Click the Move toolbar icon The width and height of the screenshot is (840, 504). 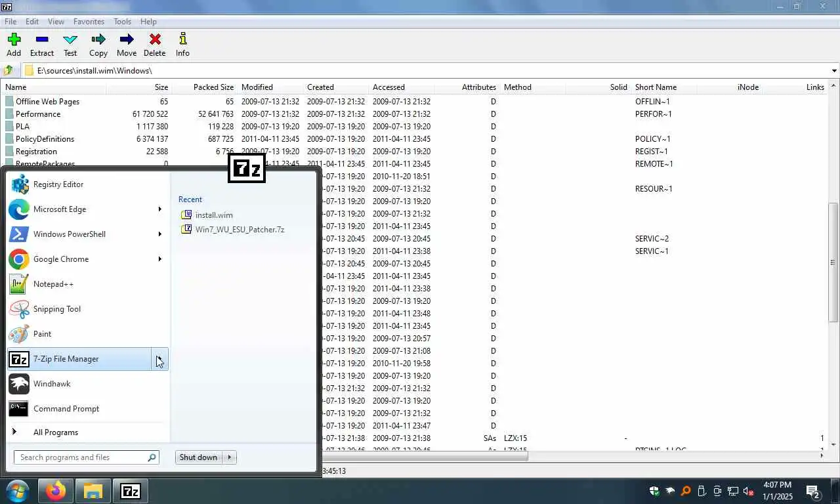(127, 45)
